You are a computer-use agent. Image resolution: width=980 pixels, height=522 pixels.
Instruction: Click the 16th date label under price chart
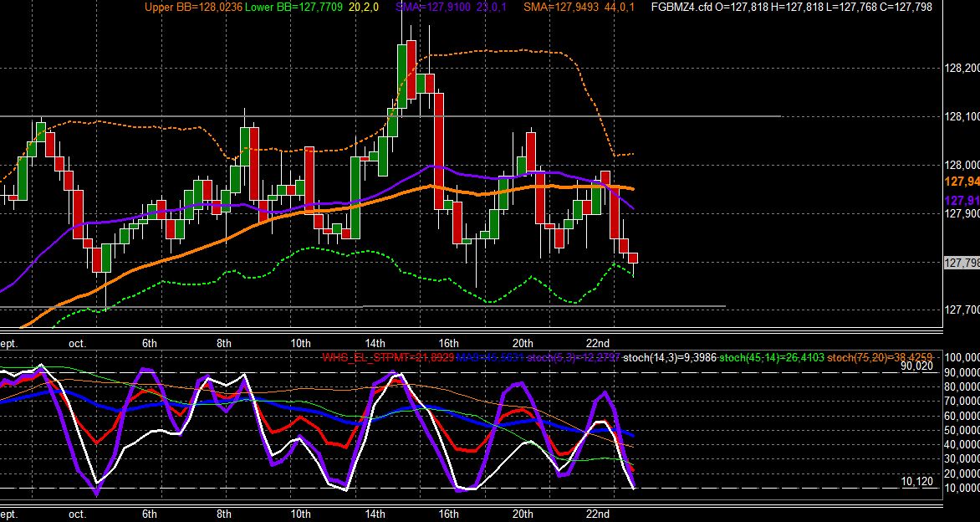click(449, 343)
